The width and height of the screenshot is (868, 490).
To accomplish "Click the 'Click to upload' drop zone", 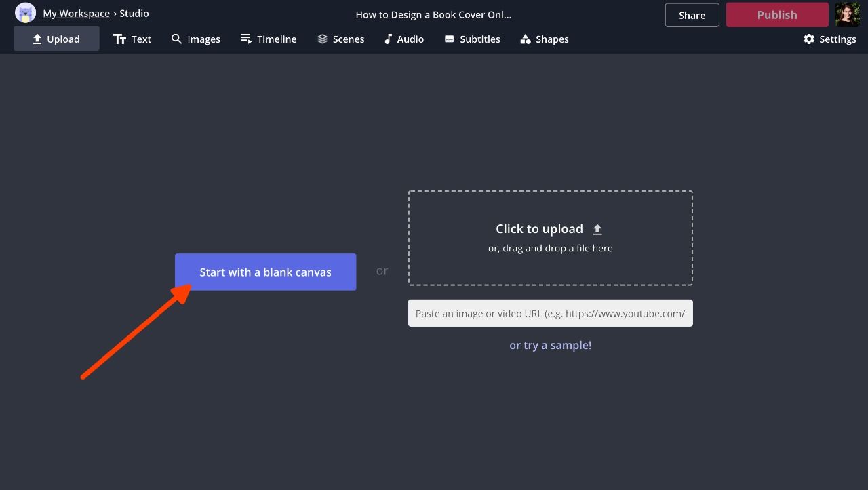I will coord(550,238).
